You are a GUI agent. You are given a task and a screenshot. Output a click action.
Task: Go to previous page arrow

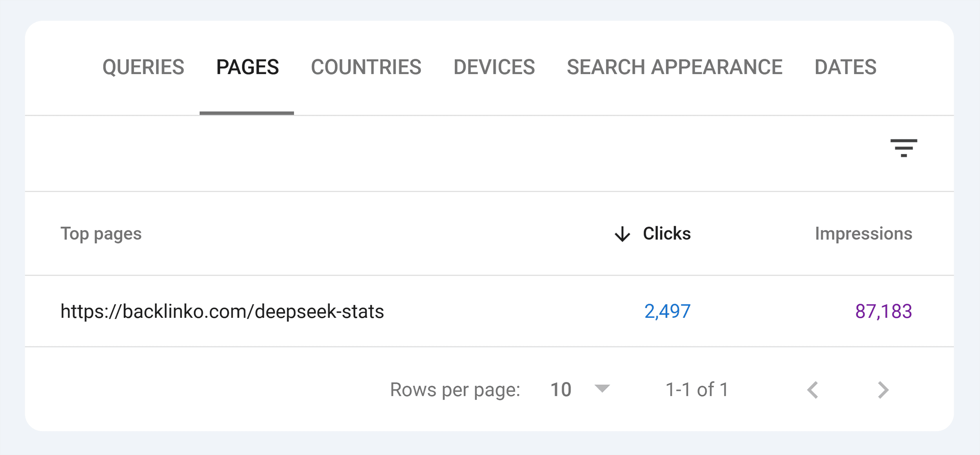813,390
